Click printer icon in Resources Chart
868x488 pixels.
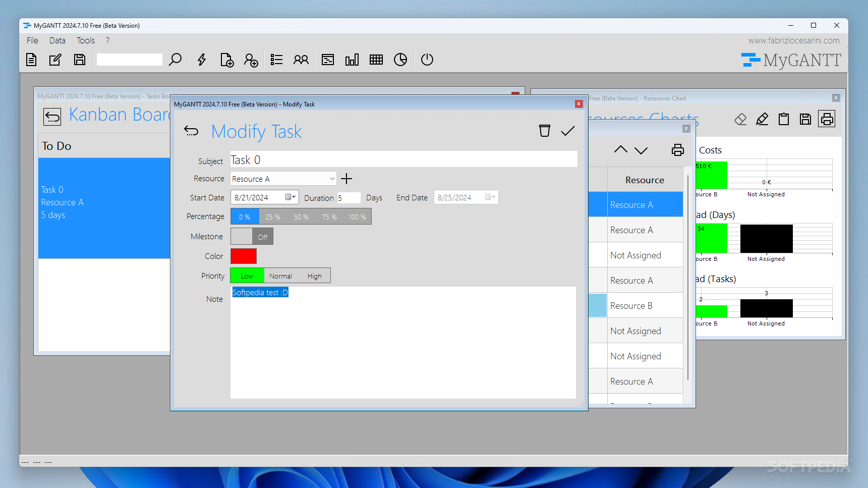coord(827,119)
